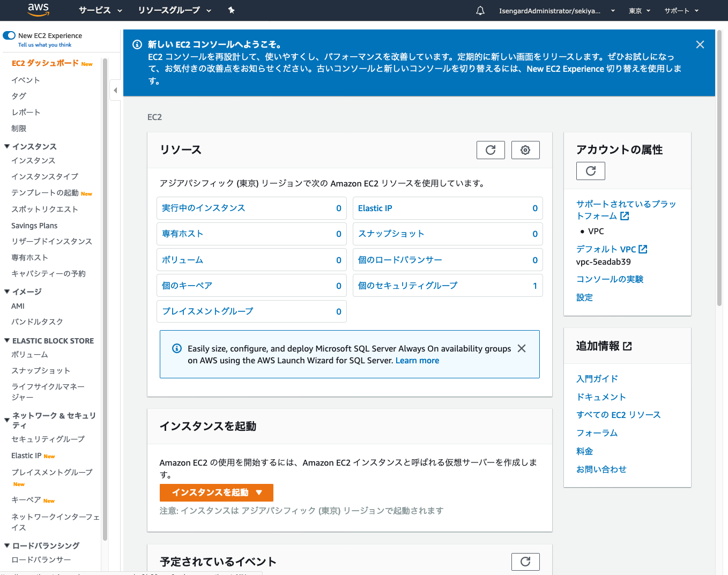Collapse the ELASTIC BLOCK STORE section

7,340
